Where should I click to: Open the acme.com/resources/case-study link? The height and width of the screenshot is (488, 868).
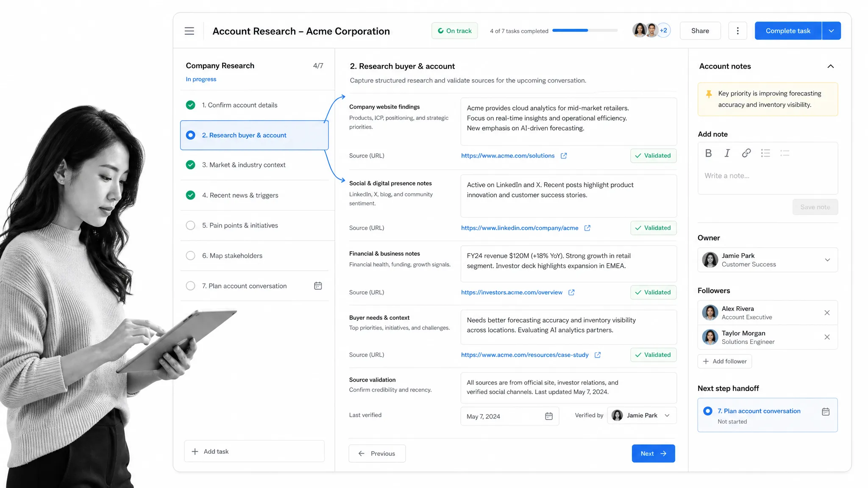[525, 355]
